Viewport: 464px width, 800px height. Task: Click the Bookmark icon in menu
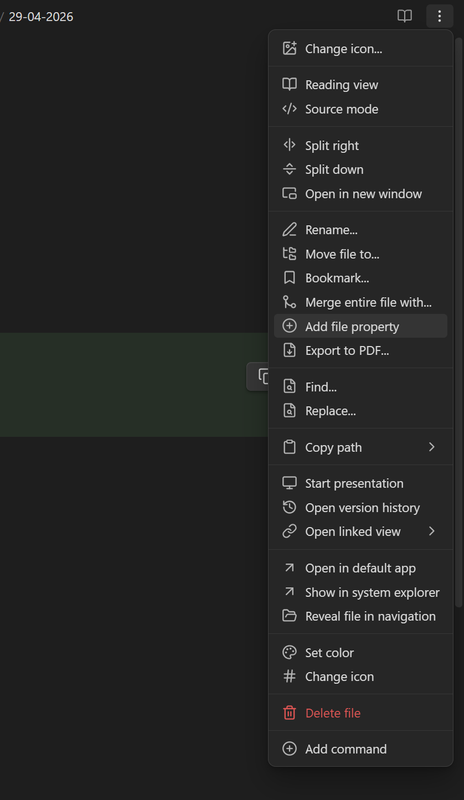[289, 278]
